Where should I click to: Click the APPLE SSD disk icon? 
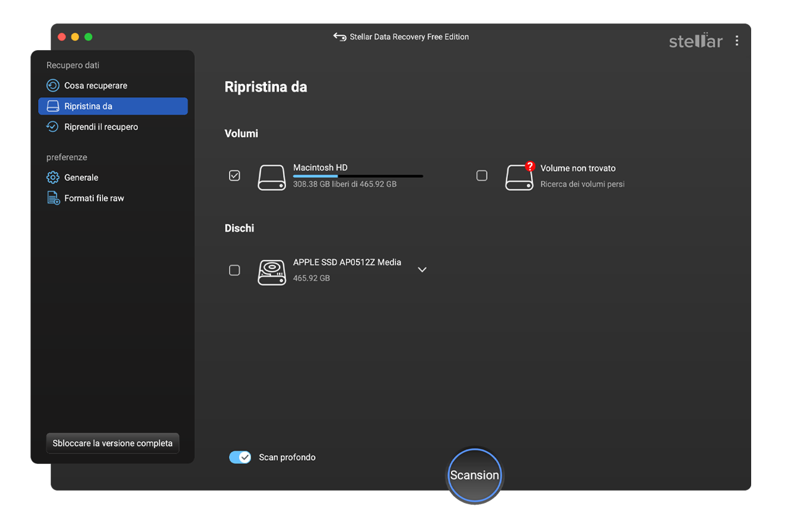point(272,272)
